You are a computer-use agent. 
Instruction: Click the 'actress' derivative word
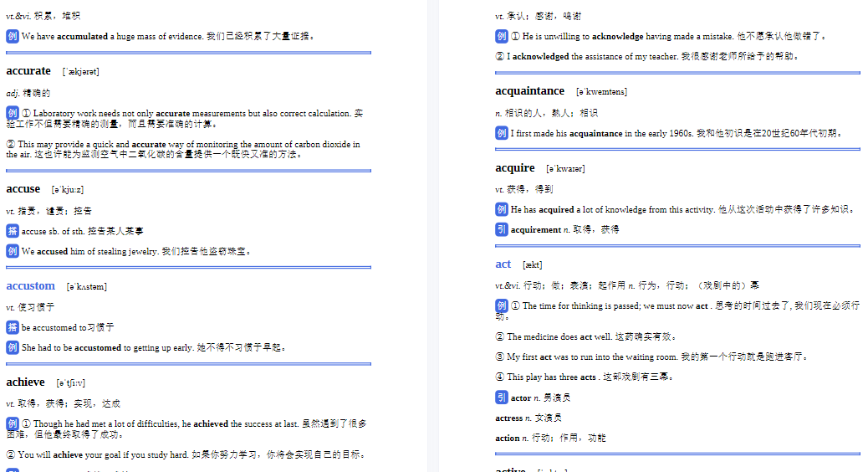[509, 418]
